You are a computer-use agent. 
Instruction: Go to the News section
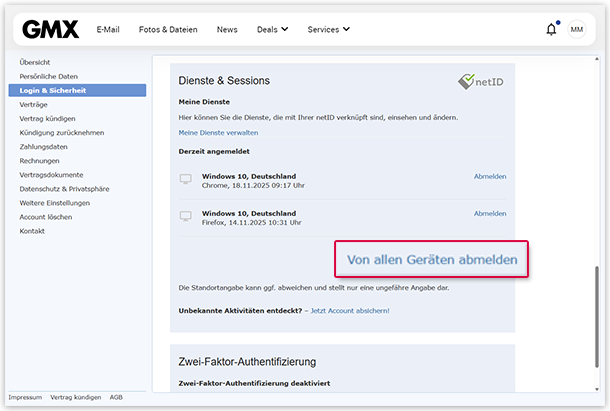click(227, 30)
